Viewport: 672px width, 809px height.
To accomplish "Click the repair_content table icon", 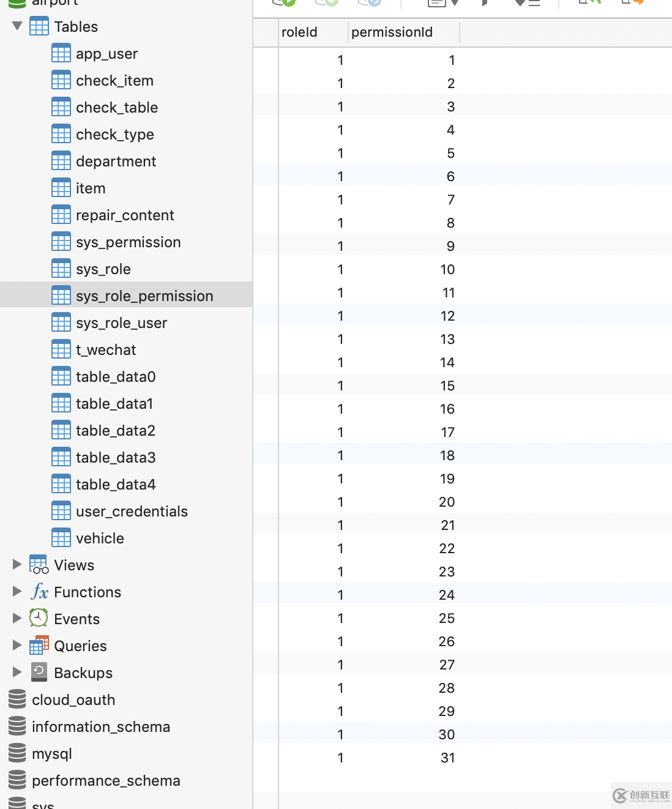I will (61, 215).
